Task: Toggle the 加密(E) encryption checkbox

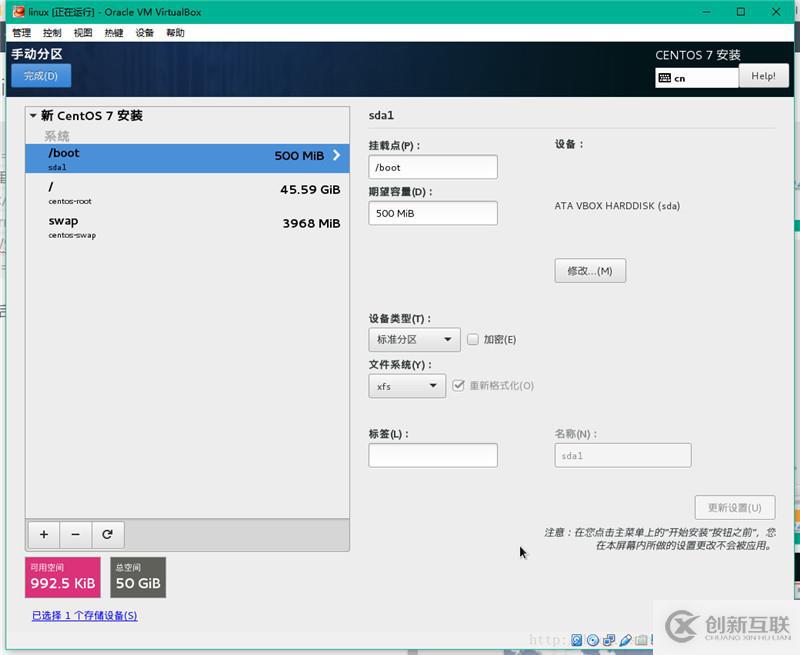Action: (x=473, y=339)
